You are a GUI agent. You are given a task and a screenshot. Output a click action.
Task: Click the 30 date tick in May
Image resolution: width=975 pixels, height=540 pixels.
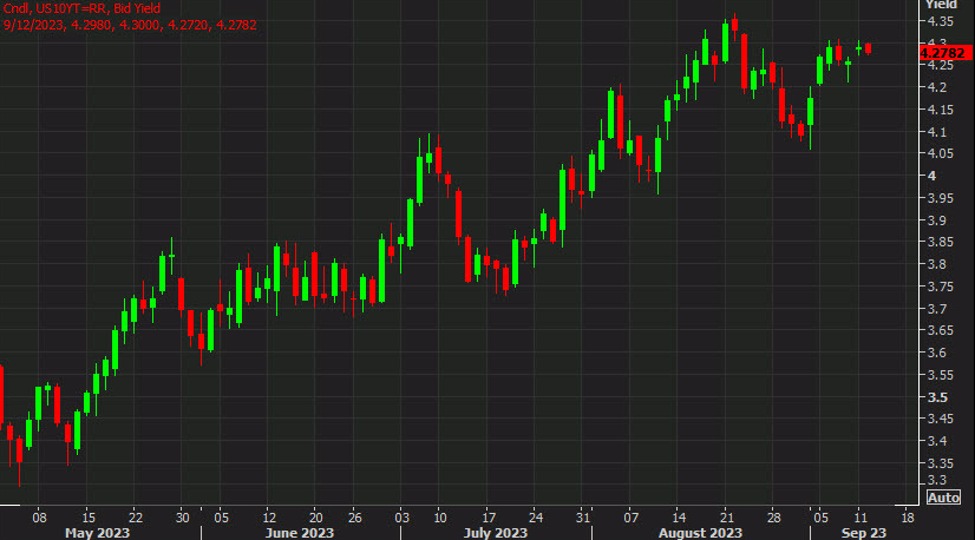pyautogui.click(x=181, y=518)
